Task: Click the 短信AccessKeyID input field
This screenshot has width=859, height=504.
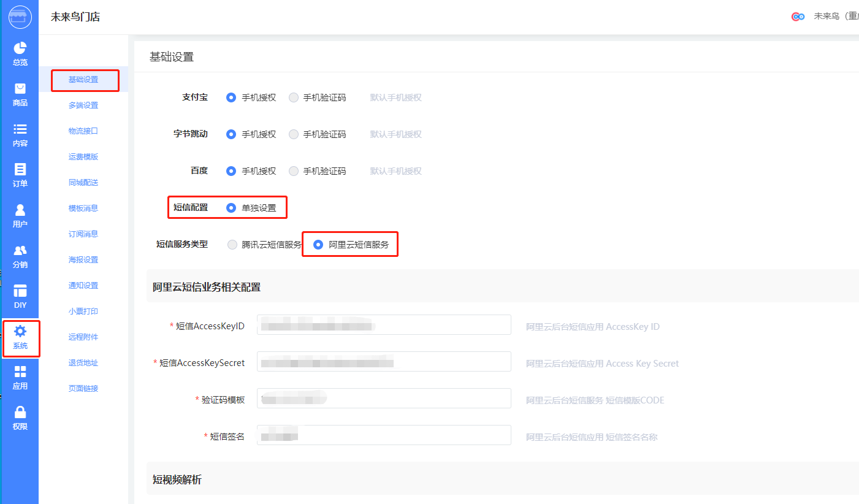Action: pos(384,325)
